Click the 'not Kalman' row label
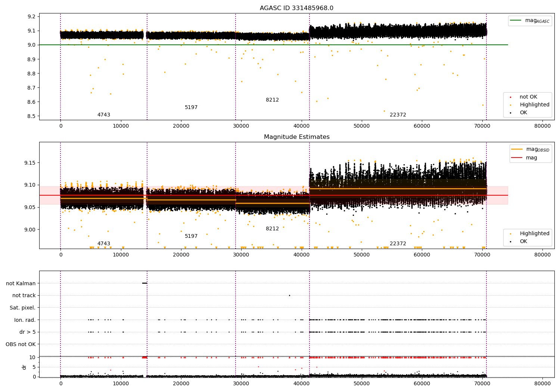The image size is (560, 392). tap(21, 283)
